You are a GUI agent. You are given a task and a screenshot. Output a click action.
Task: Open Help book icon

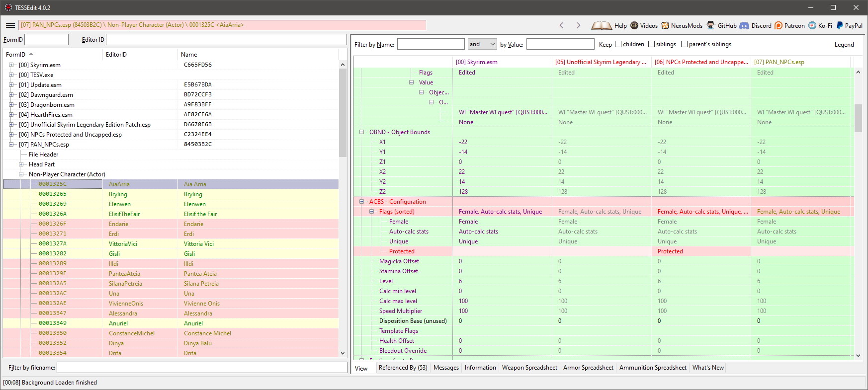pyautogui.click(x=602, y=25)
